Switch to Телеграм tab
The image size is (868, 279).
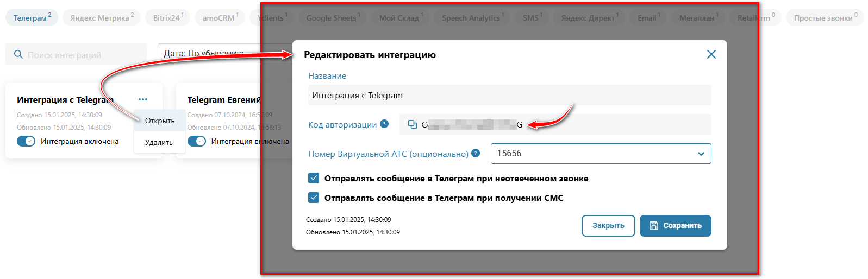point(32,17)
